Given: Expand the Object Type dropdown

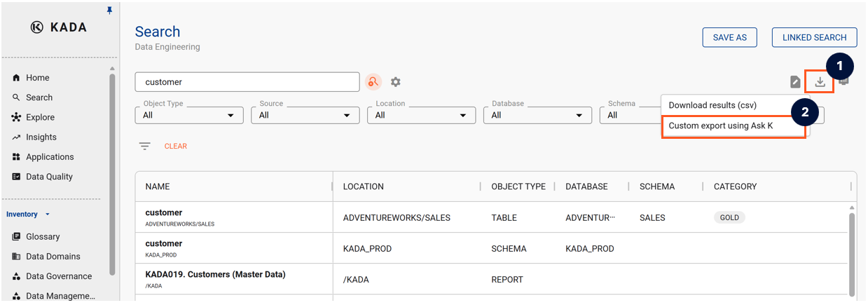Looking at the screenshot, I should coord(188,115).
